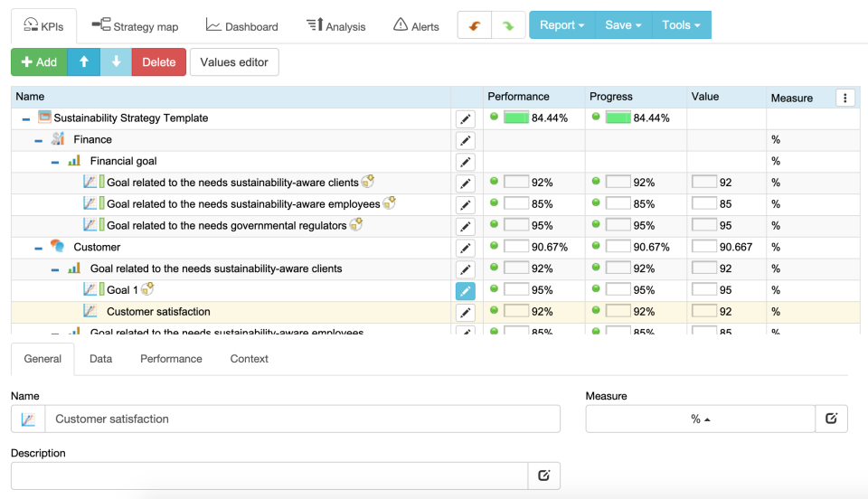Viewport: 868px width, 499px height.
Task: Edit pencil for governmental regulators goal
Action: point(466,227)
